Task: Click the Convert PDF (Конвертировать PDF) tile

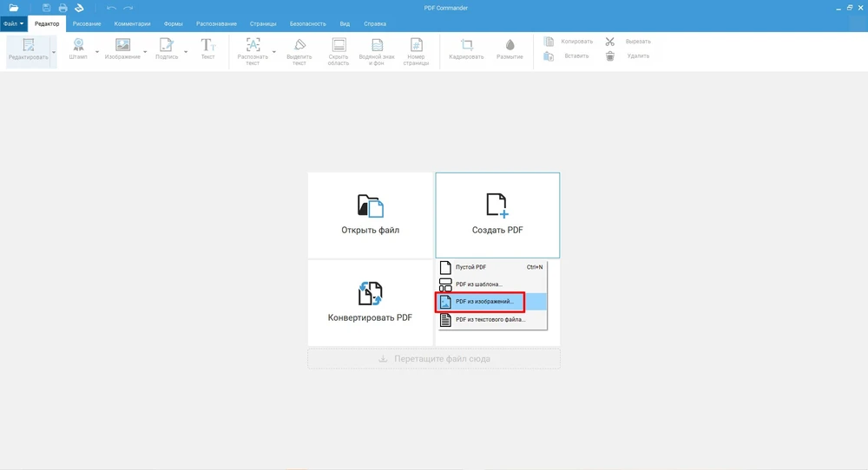Action: click(370, 302)
